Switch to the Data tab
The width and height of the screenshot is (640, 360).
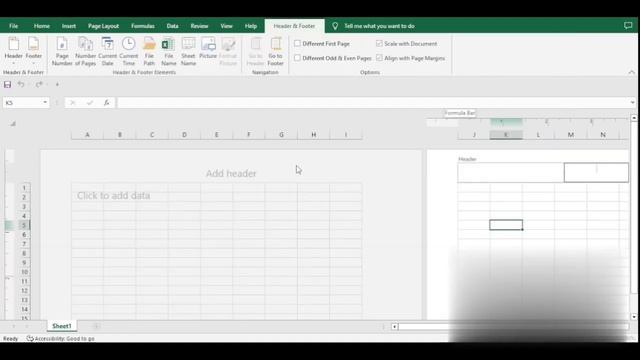click(x=172, y=26)
